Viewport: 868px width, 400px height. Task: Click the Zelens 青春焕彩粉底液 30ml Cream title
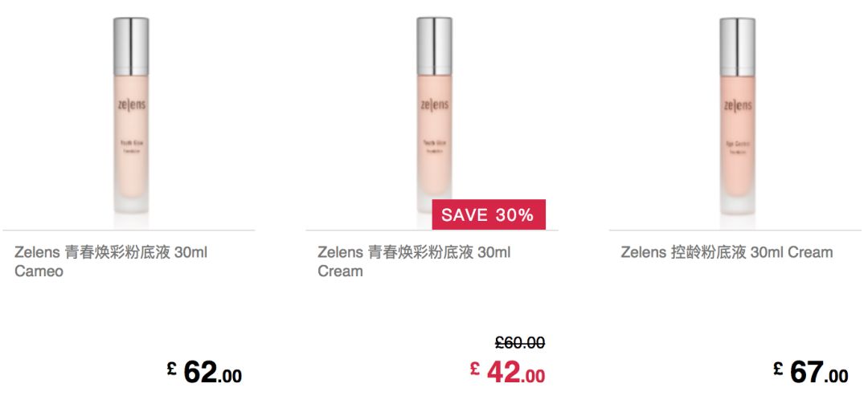pyautogui.click(x=414, y=262)
